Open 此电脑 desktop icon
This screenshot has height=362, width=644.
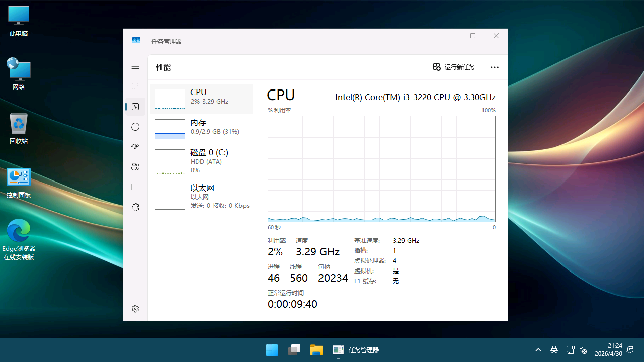point(19,22)
